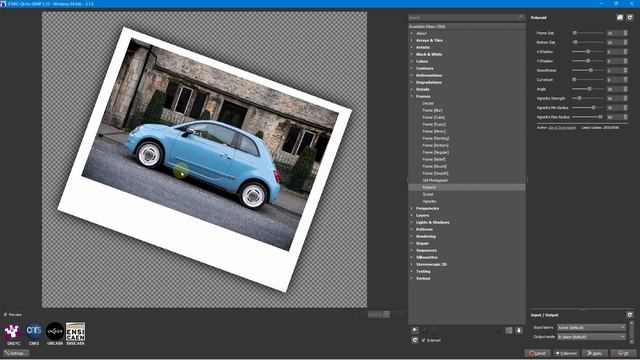This screenshot has height=360, width=640.
Task: Select the Frame [Blur] filter
Action: pyautogui.click(x=432, y=110)
